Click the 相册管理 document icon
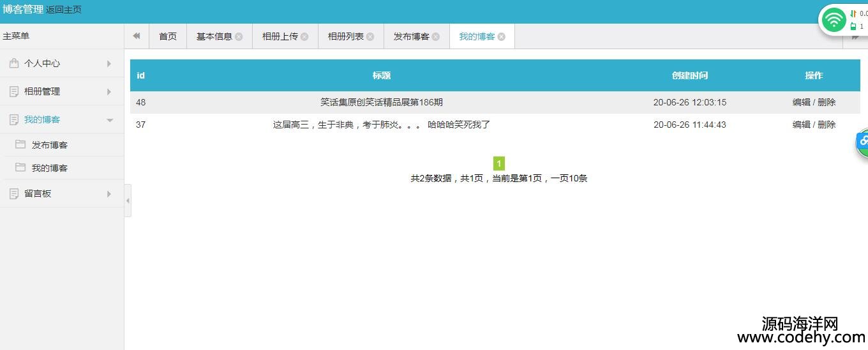The height and width of the screenshot is (350, 868). (14, 91)
